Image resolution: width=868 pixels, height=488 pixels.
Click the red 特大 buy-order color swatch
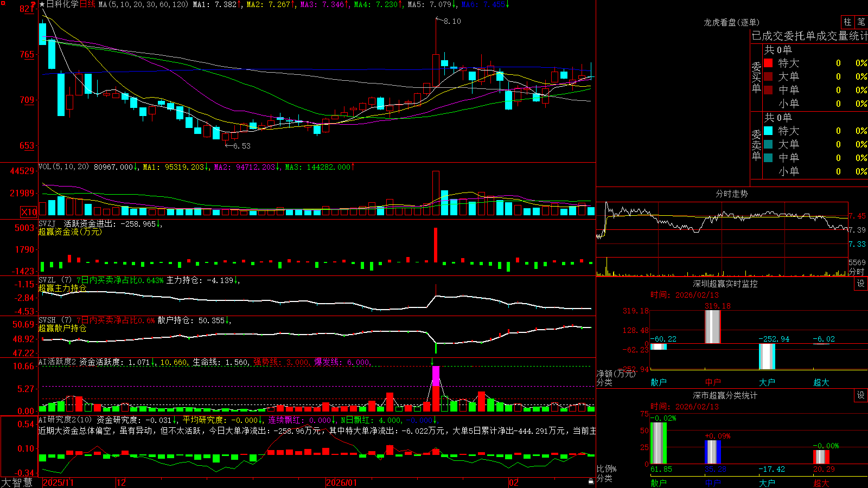(x=768, y=63)
